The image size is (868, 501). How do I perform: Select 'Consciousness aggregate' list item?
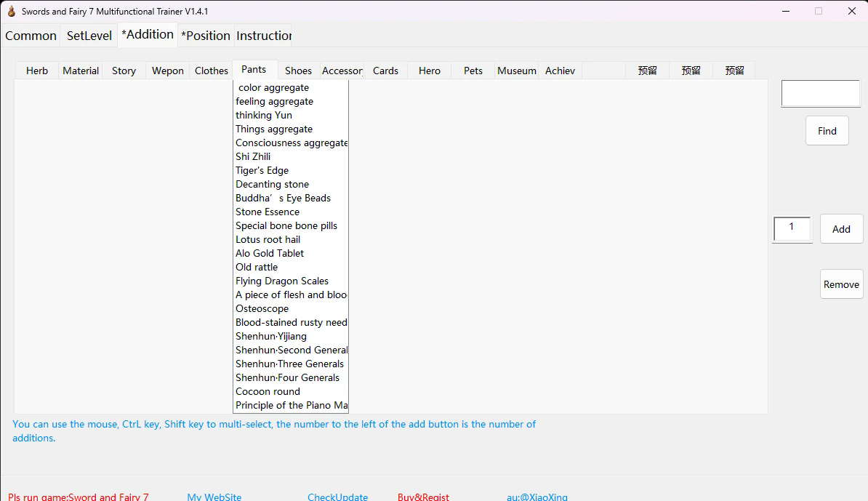tap(291, 143)
